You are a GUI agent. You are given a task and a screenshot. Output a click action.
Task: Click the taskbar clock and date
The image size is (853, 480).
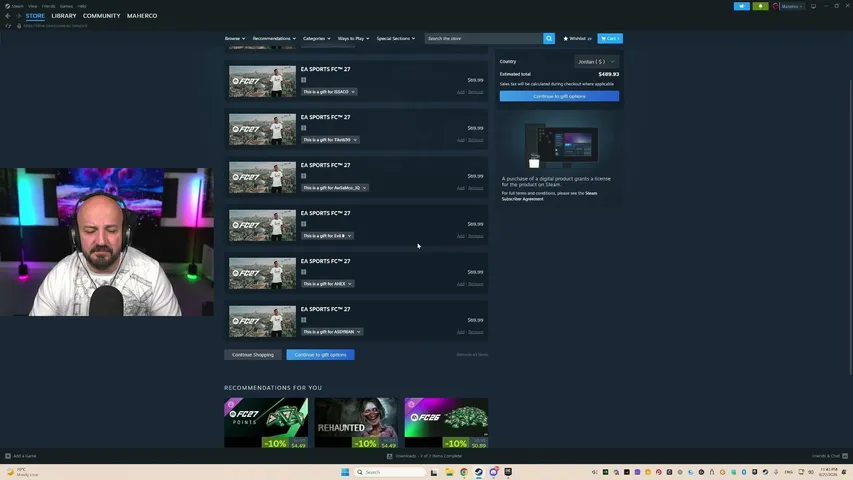pos(829,472)
